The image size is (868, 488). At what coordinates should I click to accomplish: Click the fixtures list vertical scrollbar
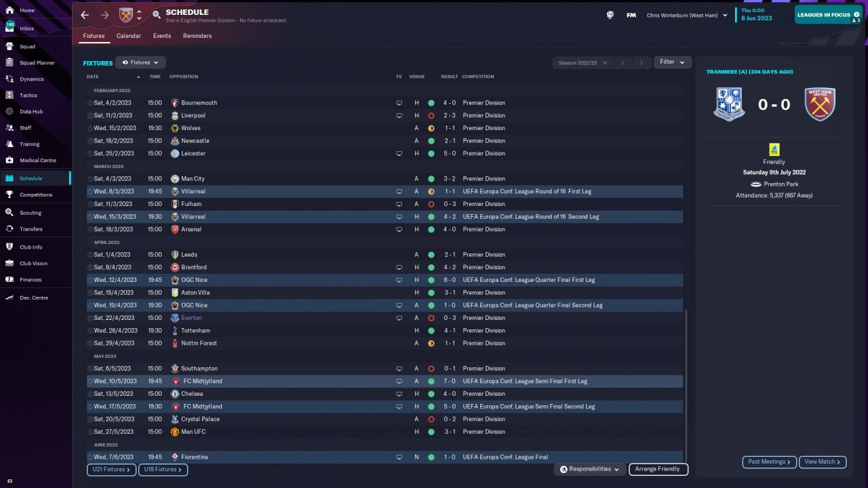pyautogui.click(x=686, y=386)
